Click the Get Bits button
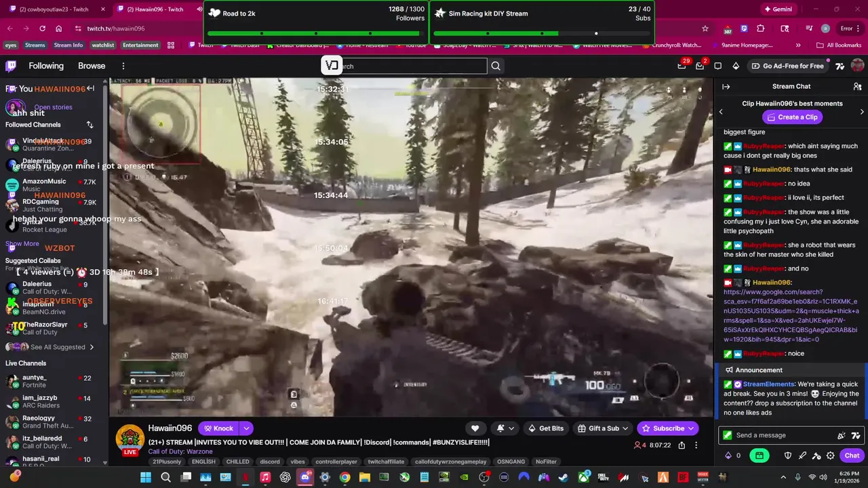 (546, 428)
